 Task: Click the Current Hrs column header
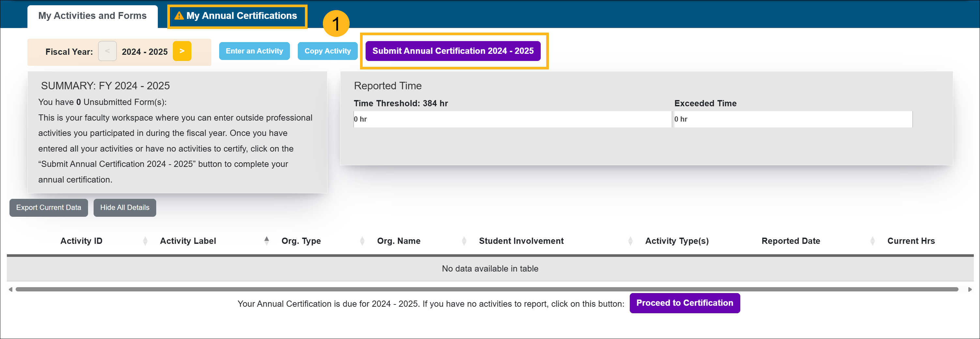pyautogui.click(x=911, y=241)
